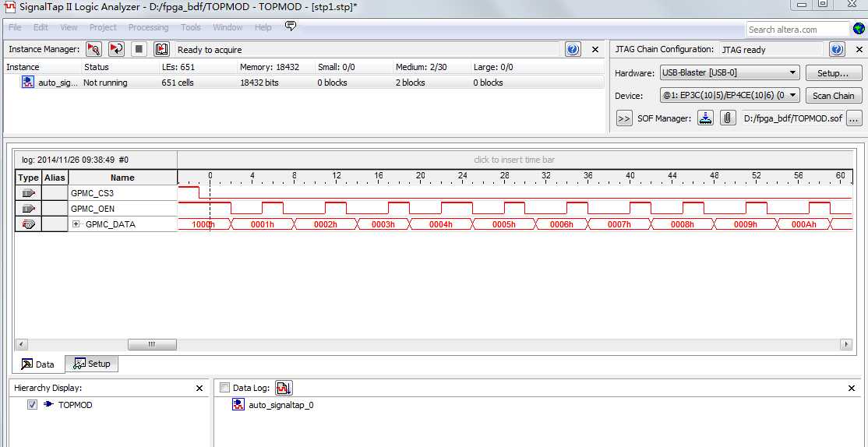The height and width of the screenshot is (447, 868).
Task: Click the Alias column header
Action: click(55, 178)
